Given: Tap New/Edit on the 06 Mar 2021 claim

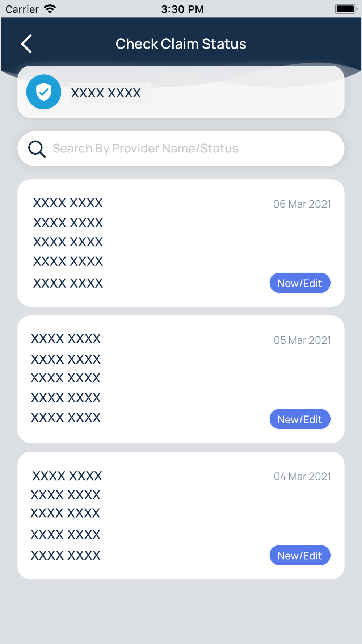Looking at the screenshot, I should (300, 283).
